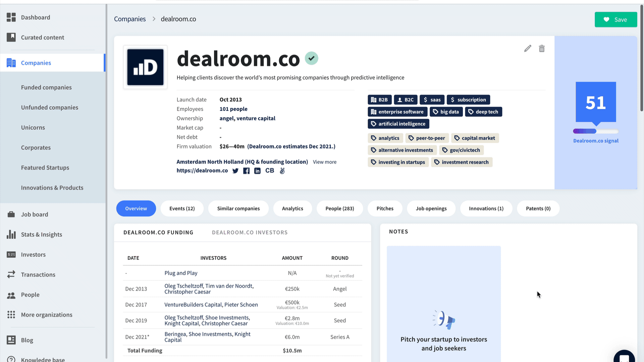Click the People group icon in sidebar

(x=11, y=295)
